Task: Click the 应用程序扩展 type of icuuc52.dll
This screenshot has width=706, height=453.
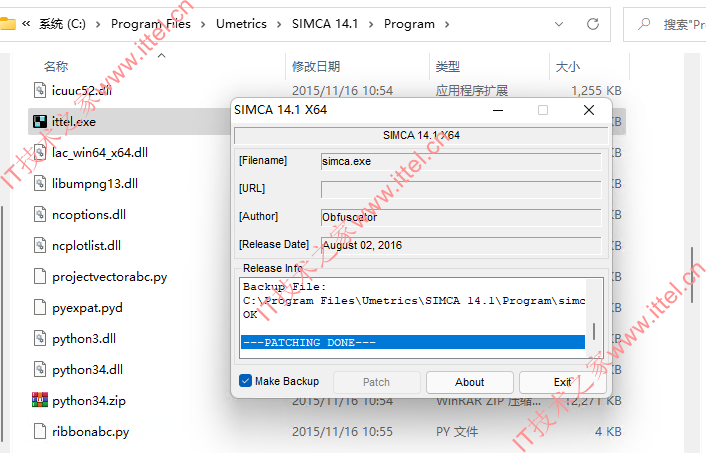Action: pos(472,91)
